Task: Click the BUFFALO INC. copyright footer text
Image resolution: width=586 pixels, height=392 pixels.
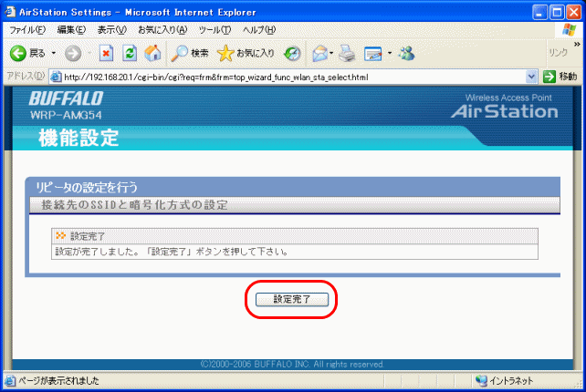Action: tap(292, 364)
